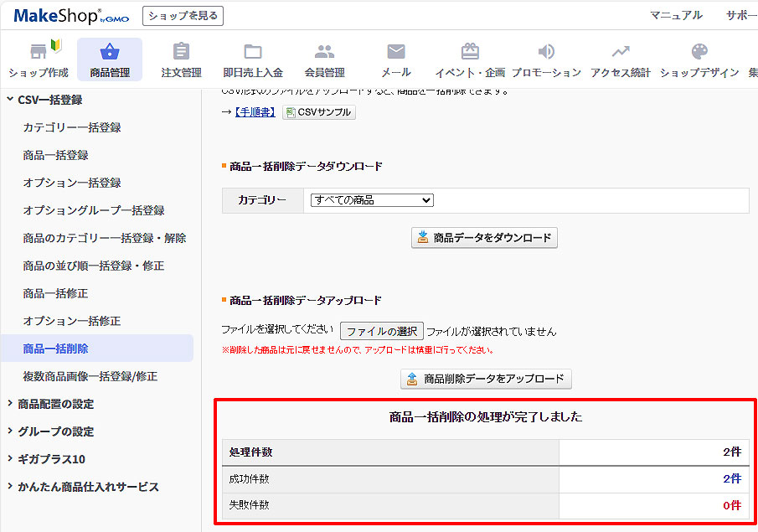Open アクセス統計 chart icon
758x532 pixels.
pos(621,52)
